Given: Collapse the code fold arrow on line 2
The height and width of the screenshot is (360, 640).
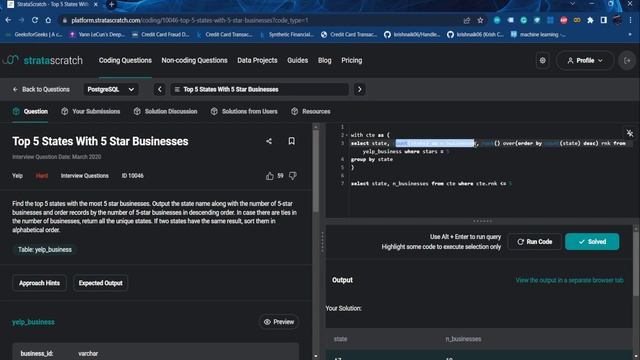Looking at the screenshot, I should [346, 135].
